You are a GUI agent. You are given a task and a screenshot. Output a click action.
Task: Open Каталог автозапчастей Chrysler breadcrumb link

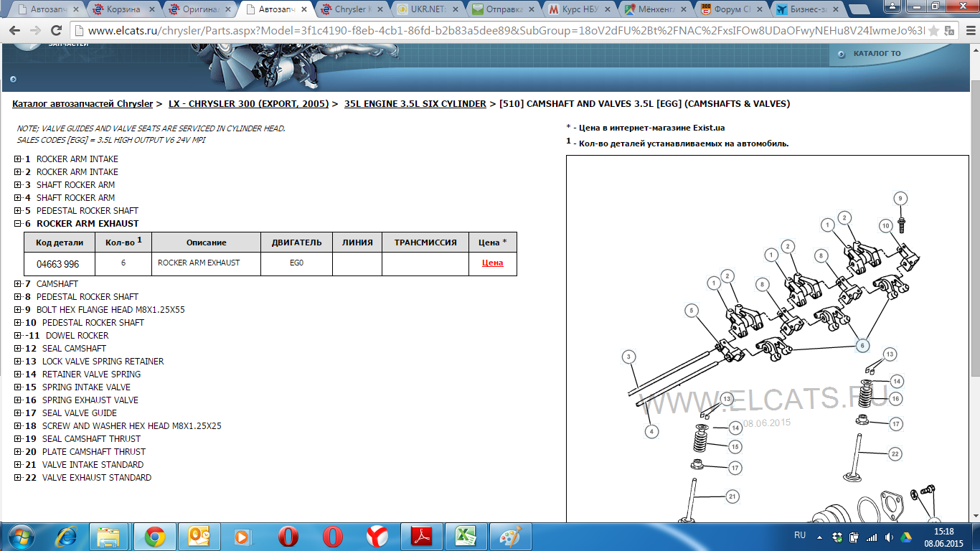click(x=83, y=103)
